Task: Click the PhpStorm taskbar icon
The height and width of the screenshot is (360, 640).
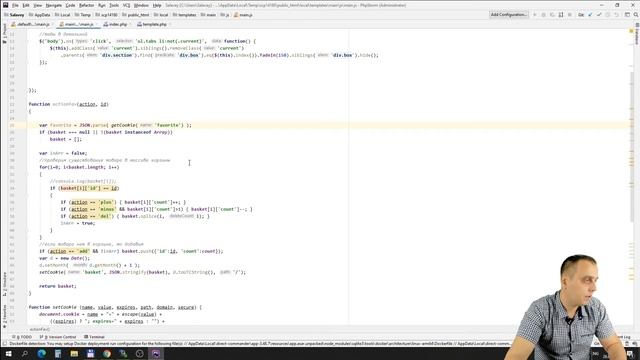Action: [x=156, y=353]
